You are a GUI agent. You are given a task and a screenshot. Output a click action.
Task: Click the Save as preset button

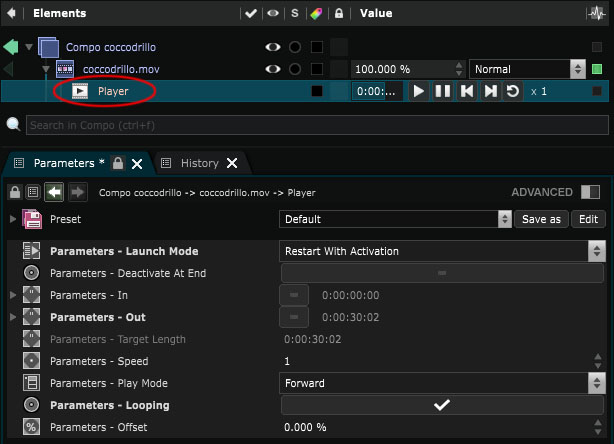541,219
